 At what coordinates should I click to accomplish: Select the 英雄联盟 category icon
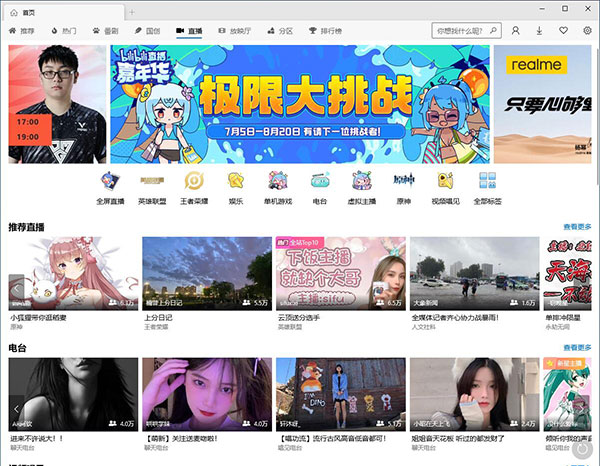coord(151,181)
